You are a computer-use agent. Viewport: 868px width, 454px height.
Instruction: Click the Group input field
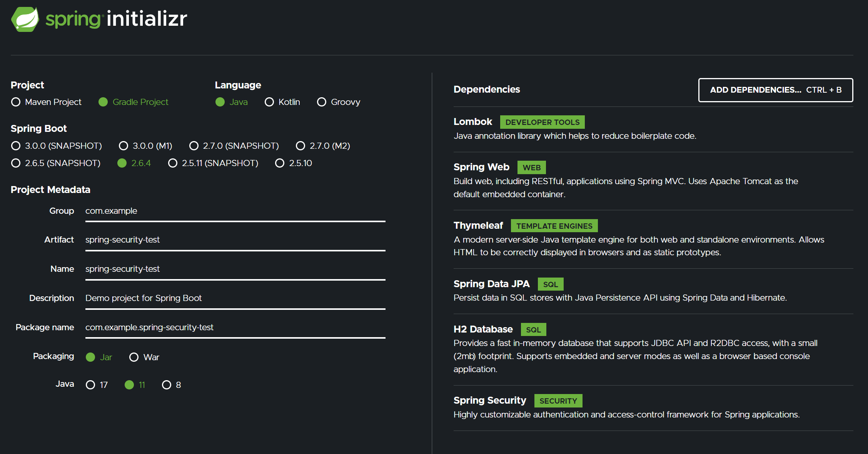point(235,211)
